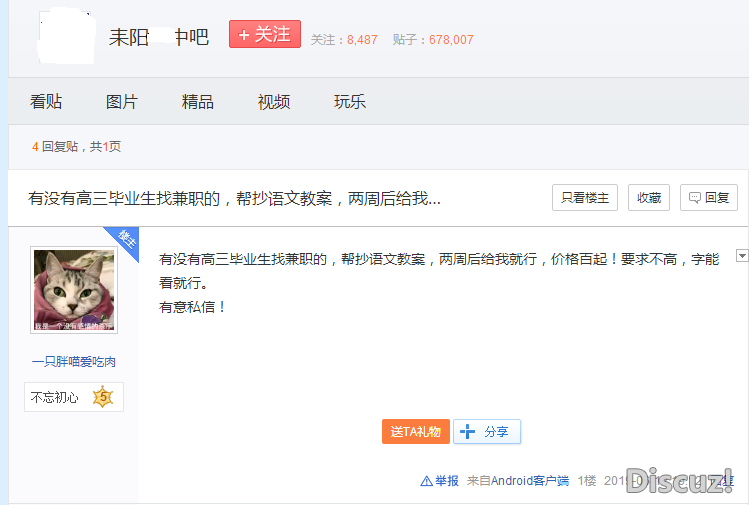Click the 来自Android客户端 text

518,481
